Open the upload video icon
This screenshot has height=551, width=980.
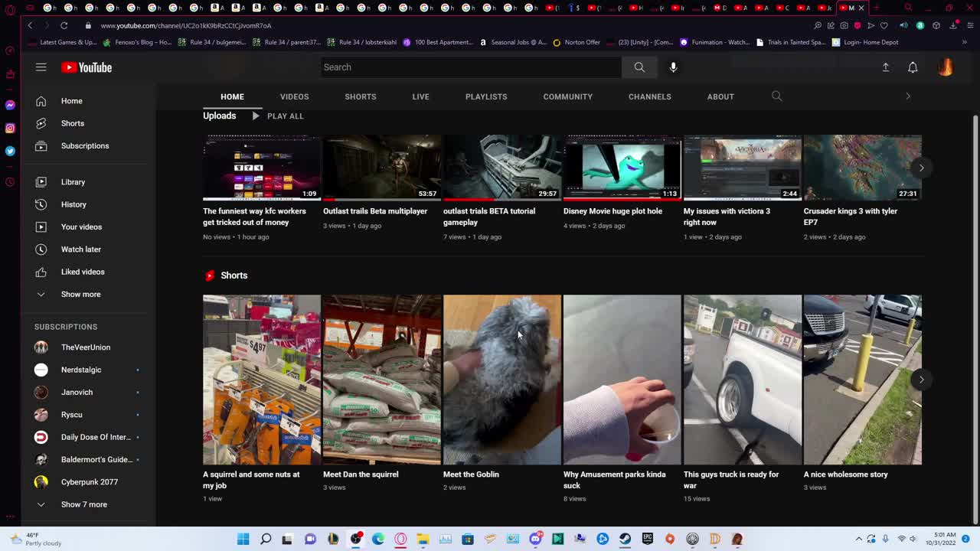tap(886, 67)
